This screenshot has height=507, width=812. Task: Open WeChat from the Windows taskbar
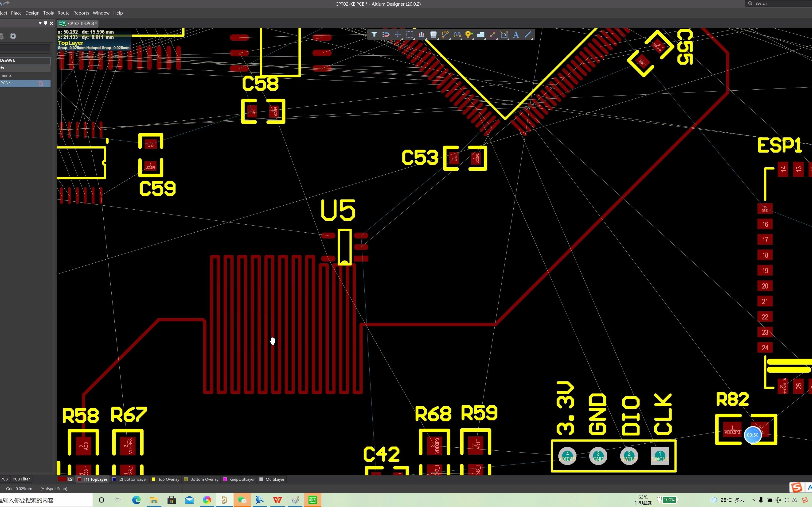tap(242, 500)
